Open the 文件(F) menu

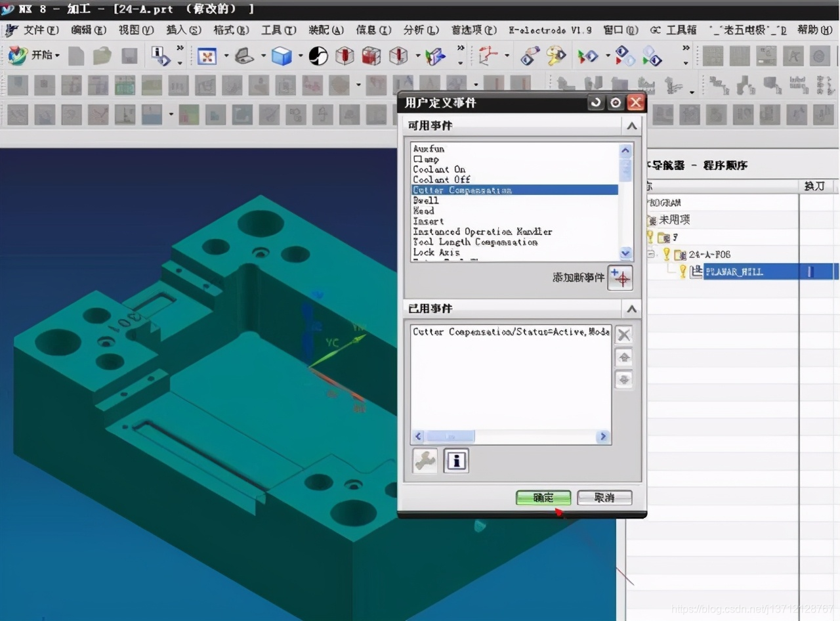click(40, 30)
